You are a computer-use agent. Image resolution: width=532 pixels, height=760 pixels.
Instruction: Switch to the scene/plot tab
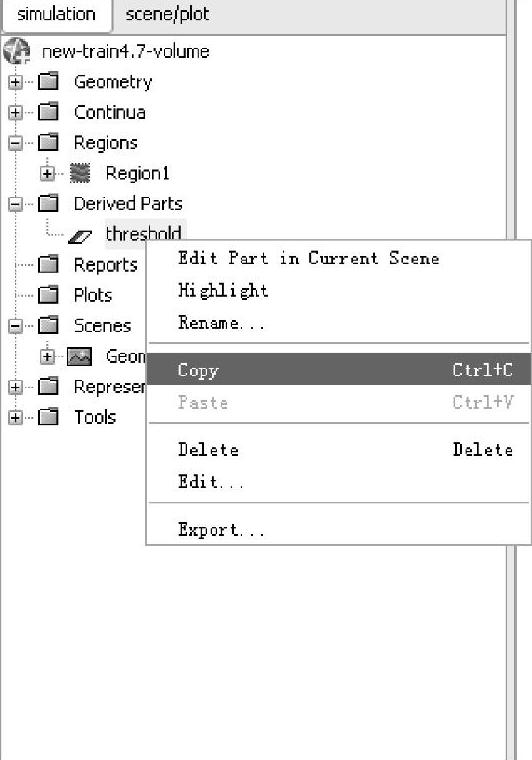(167, 14)
